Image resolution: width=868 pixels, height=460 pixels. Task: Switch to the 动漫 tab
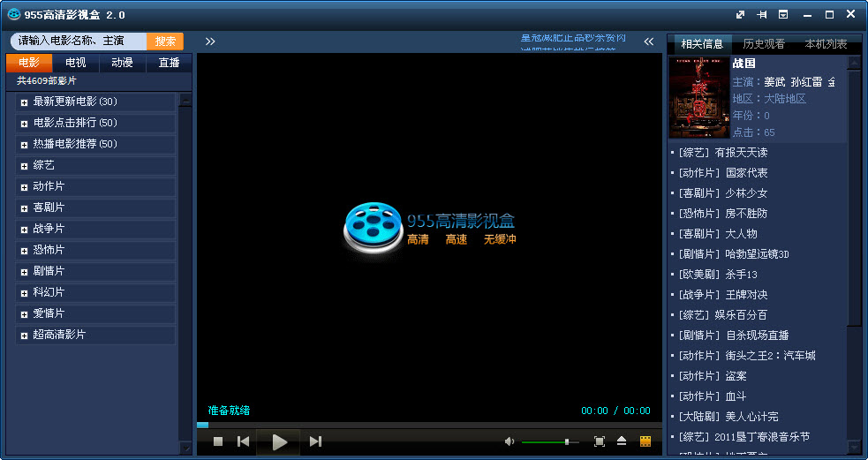tap(123, 63)
